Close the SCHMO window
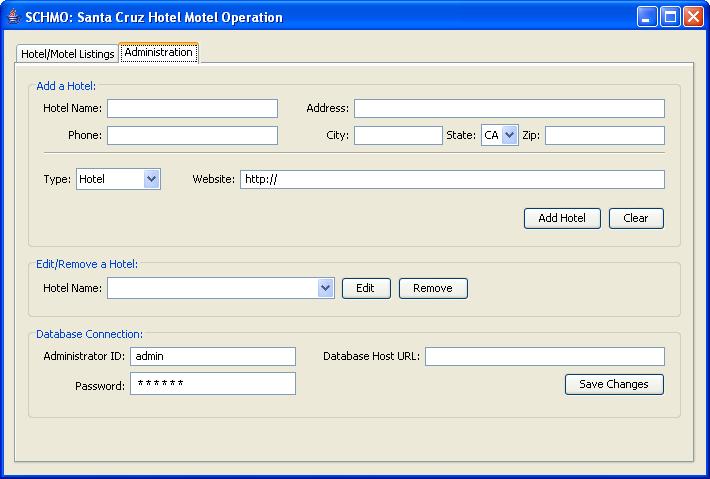The height and width of the screenshot is (479, 710). (x=693, y=17)
